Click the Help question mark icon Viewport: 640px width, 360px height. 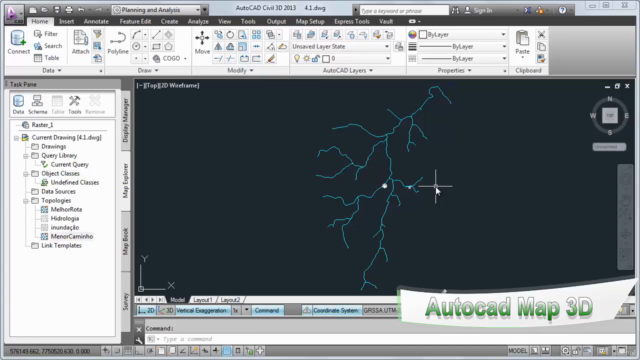click(562, 10)
